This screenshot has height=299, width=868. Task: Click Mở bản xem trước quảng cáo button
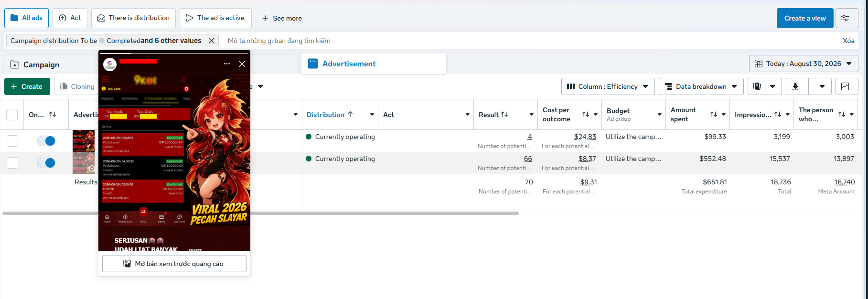(x=174, y=264)
